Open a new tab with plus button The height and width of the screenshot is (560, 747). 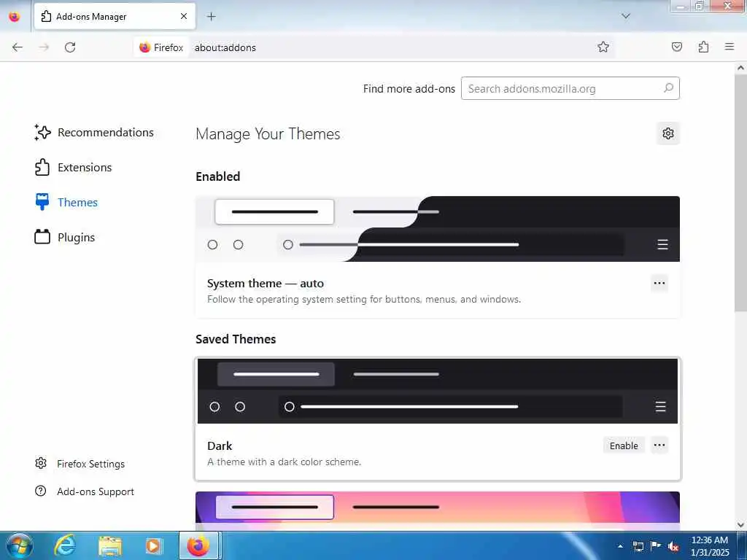pos(212,17)
